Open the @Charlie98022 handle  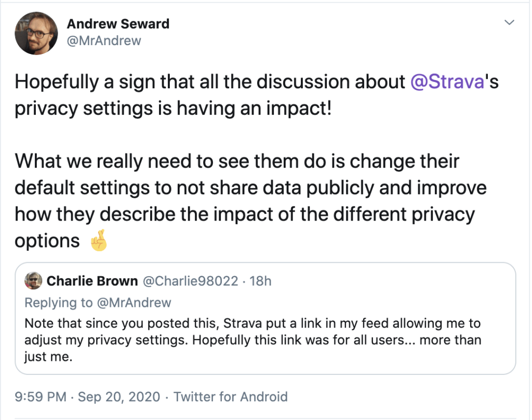pyautogui.click(x=190, y=281)
